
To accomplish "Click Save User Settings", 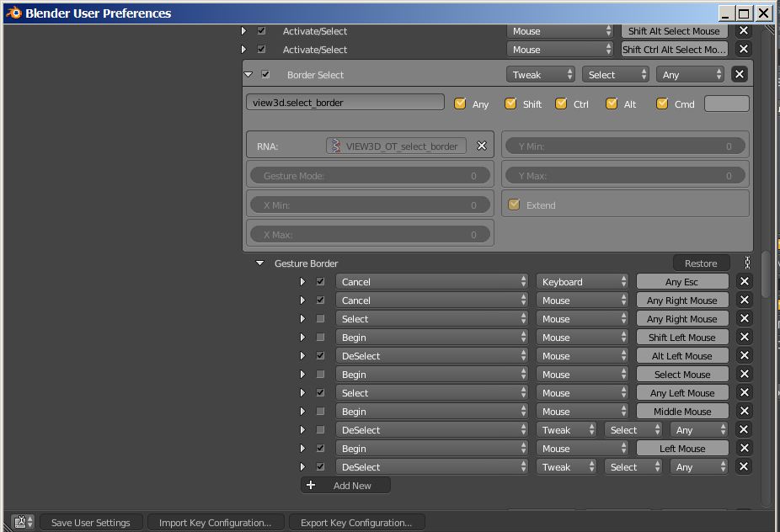I will [91, 523].
